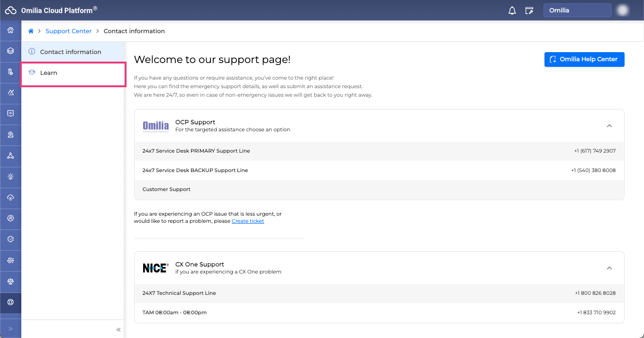The width and height of the screenshot is (644, 338).
Task: Open the Omilia organization selector
Action: pyautogui.click(x=577, y=10)
